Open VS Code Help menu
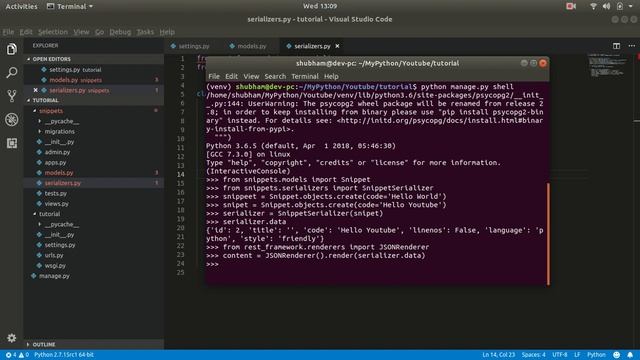 [x=167, y=32]
